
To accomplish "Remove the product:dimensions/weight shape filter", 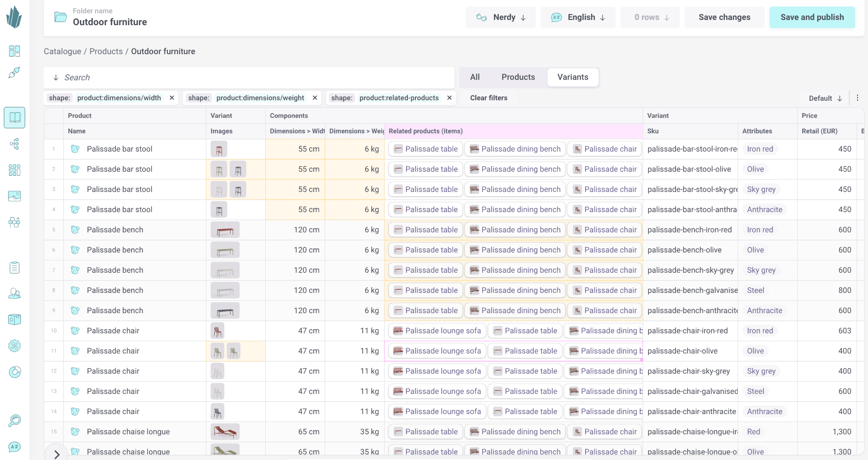I will click(315, 98).
